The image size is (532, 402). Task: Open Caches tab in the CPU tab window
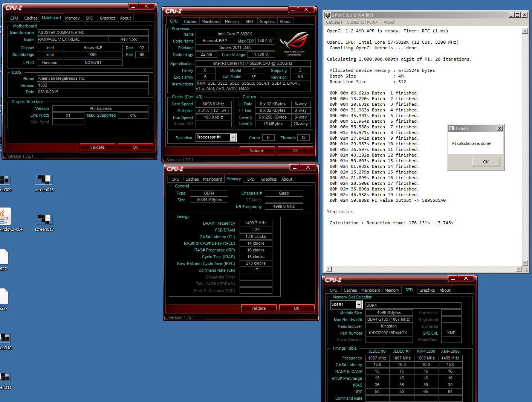click(x=191, y=21)
